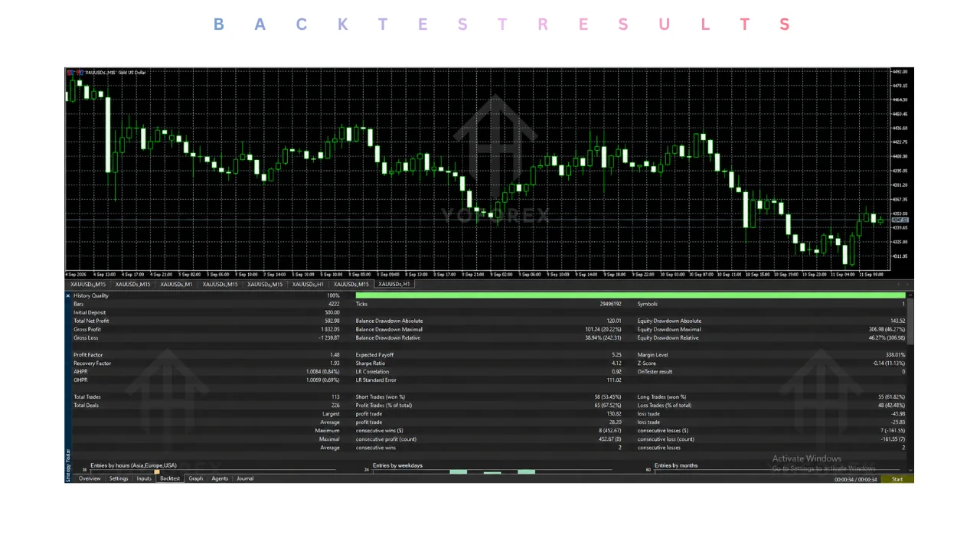The image size is (980, 551).
Task: Select the Total Trades value 113
Action: coord(335,397)
